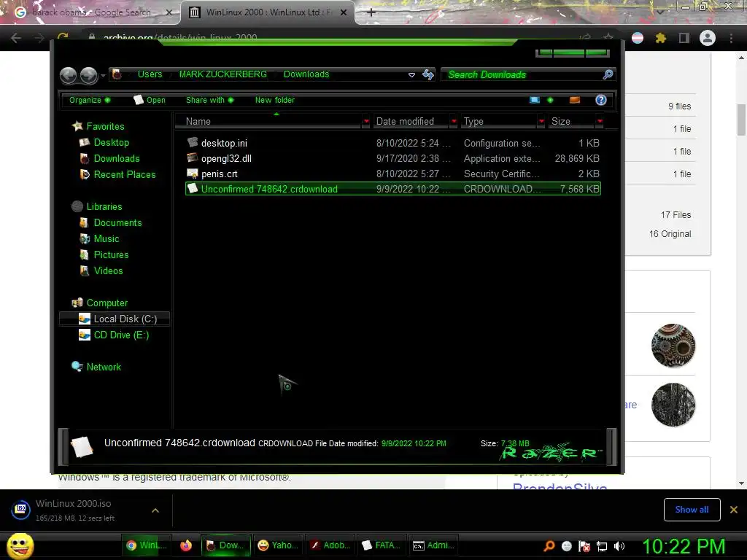Switch to the Yaho... taskbar item
747x560 pixels.
click(278, 545)
